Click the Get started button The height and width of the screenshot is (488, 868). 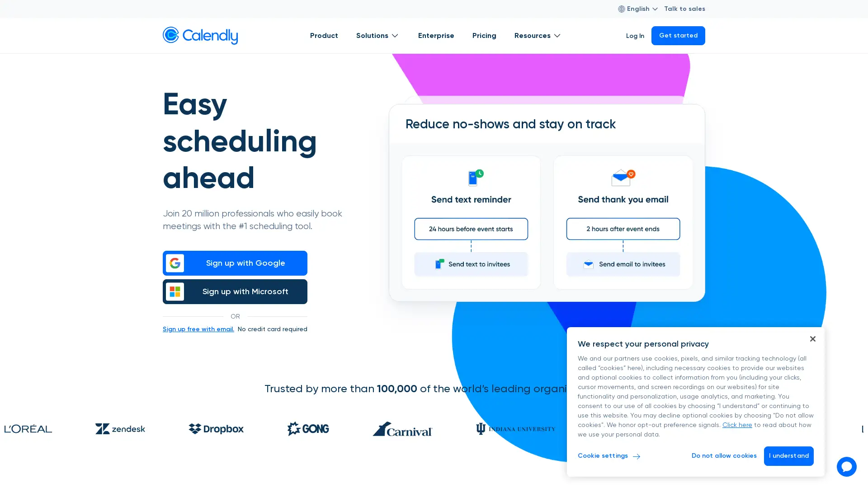[678, 36]
